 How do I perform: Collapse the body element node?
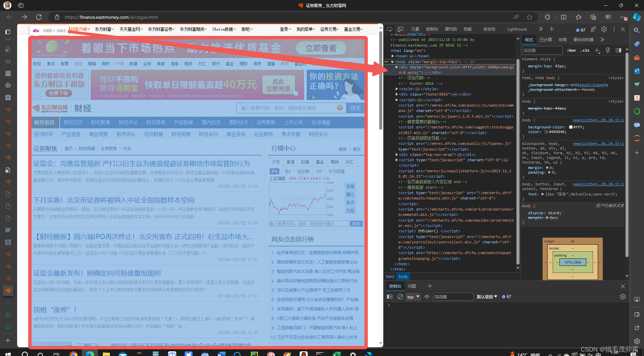[x=392, y=62]
